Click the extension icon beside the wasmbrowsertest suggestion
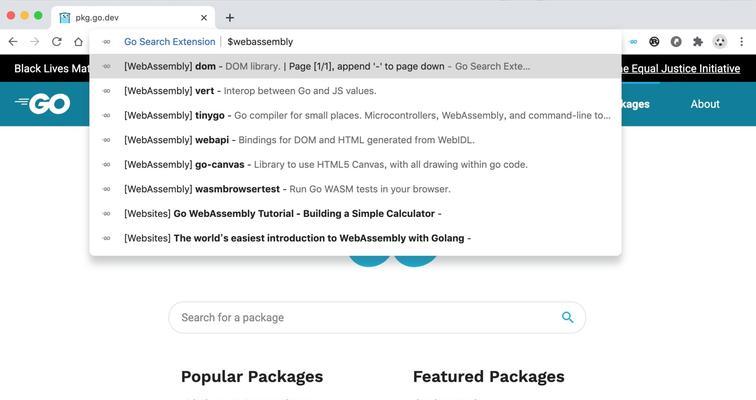The width and height of the screenshot is (756, 400). (107, 189)
